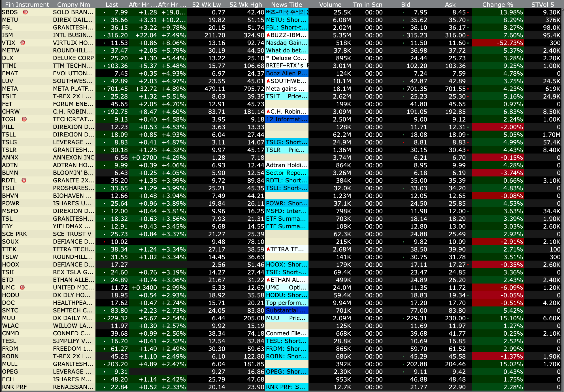Viewport: 564px width, 392px height.
Task: Click flame icon on ETHAN AL news
Action: (x=268, y=280)
